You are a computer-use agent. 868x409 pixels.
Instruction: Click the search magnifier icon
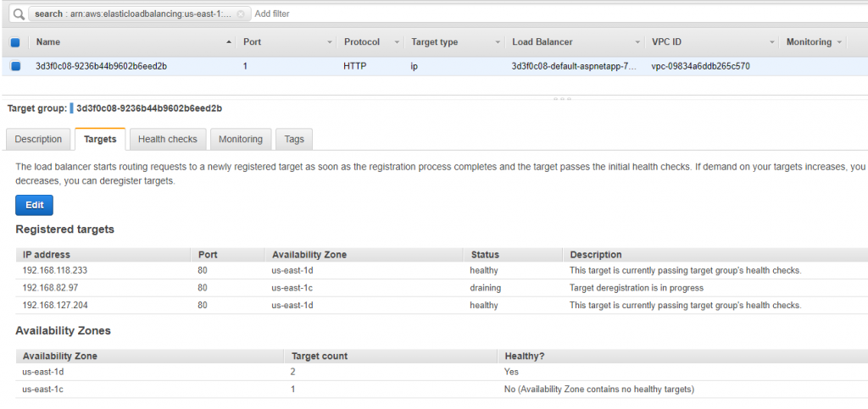(x=19, y=14)
